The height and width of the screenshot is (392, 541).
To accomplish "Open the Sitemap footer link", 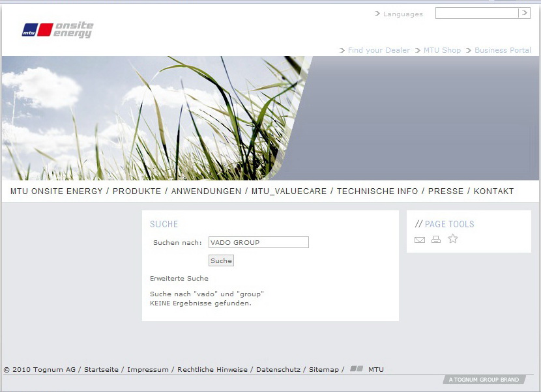I will tap(324, 370).
